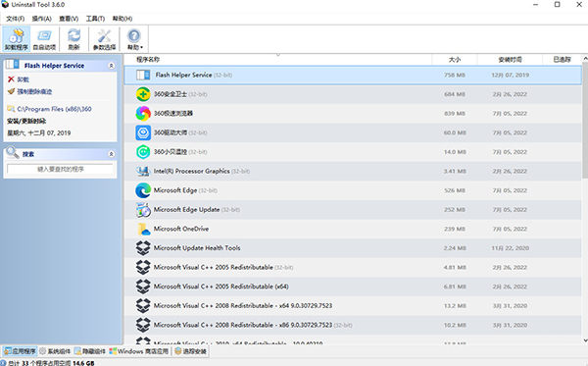Viewport: 588px width, 366px height.
Task: Open the 操作(A) menu
Action: pos(41,19)
